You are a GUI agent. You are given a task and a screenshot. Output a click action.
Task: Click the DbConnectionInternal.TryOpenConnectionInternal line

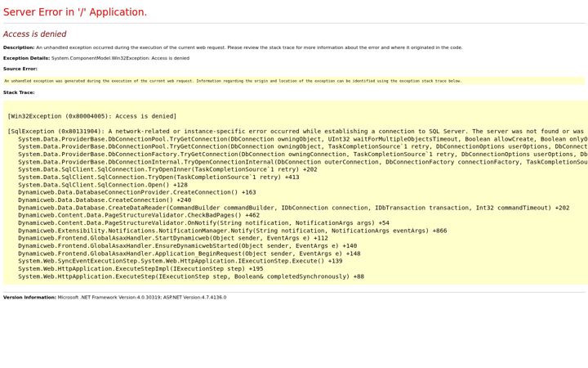(303, 162)
